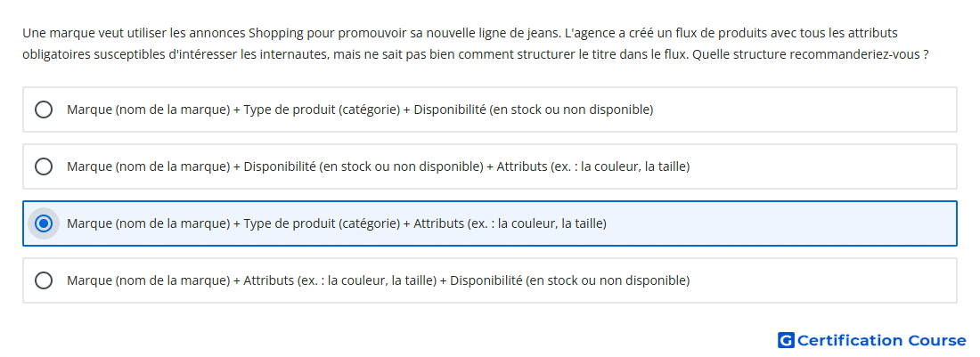Click "Disponibilité (en stock ou non disponible)" in last option

(x=570, y=280)
